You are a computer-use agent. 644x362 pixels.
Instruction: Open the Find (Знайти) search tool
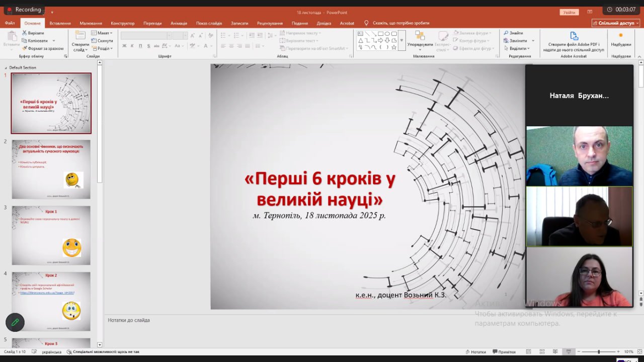coord(513,33)
